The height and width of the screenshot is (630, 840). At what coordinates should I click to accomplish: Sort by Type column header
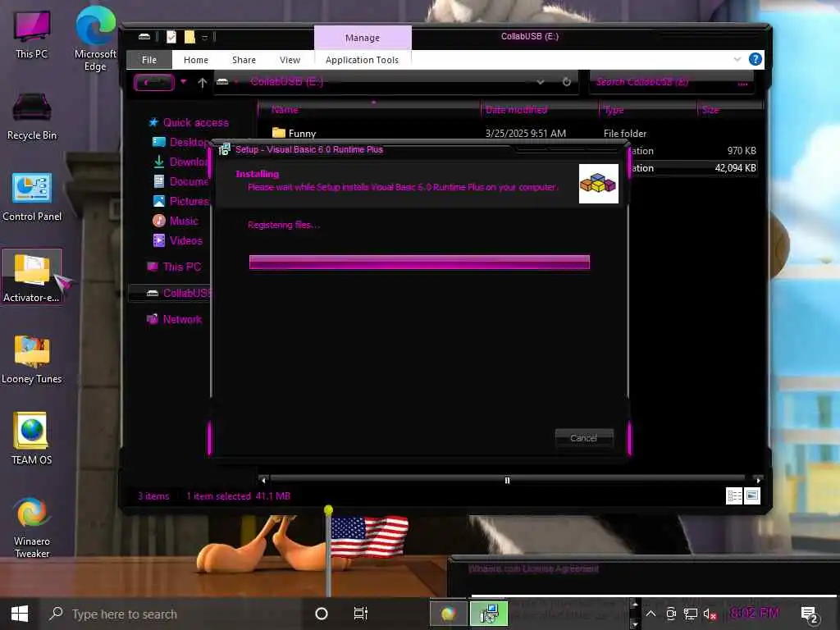coord(648,110)
